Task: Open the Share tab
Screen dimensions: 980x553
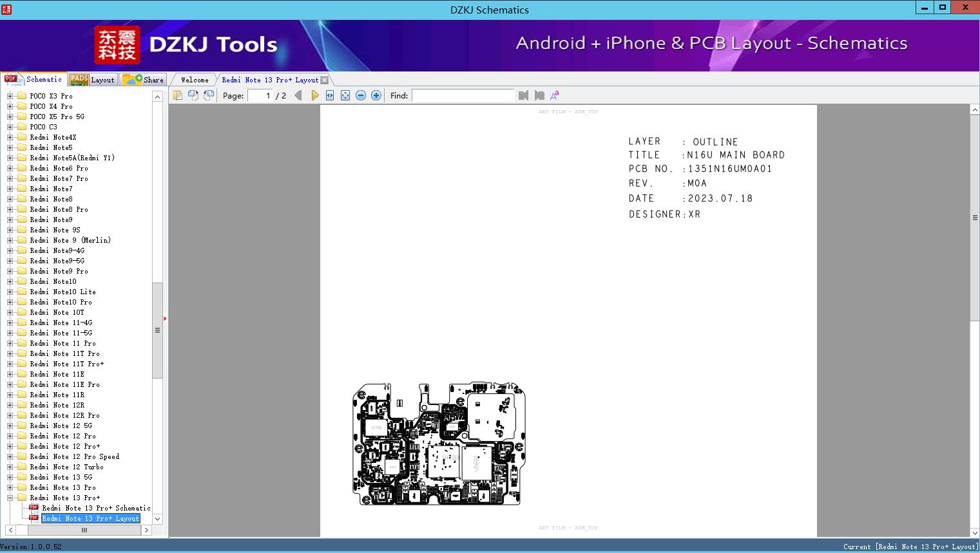Action: pyautogui.click(x=143, y=80)
